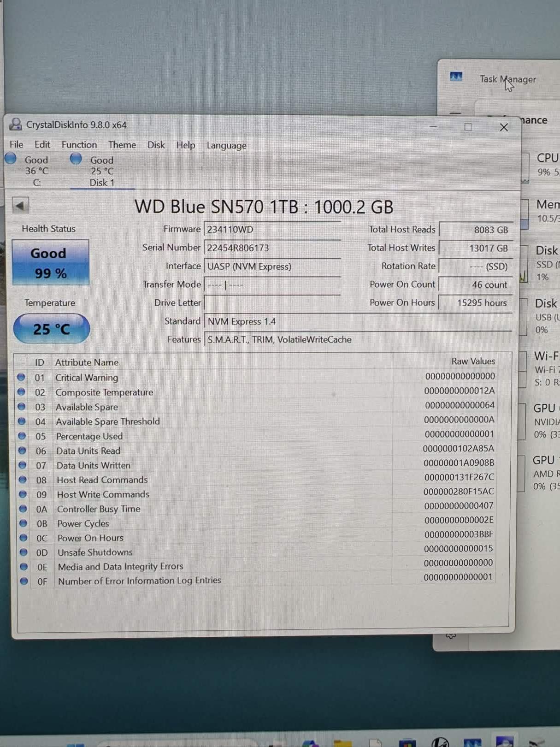Screen dimensions: 560x747
Task: Click raw value 0000000102A85A for Data Units Read
Action: pyautogui.click(x=459, y=448)
